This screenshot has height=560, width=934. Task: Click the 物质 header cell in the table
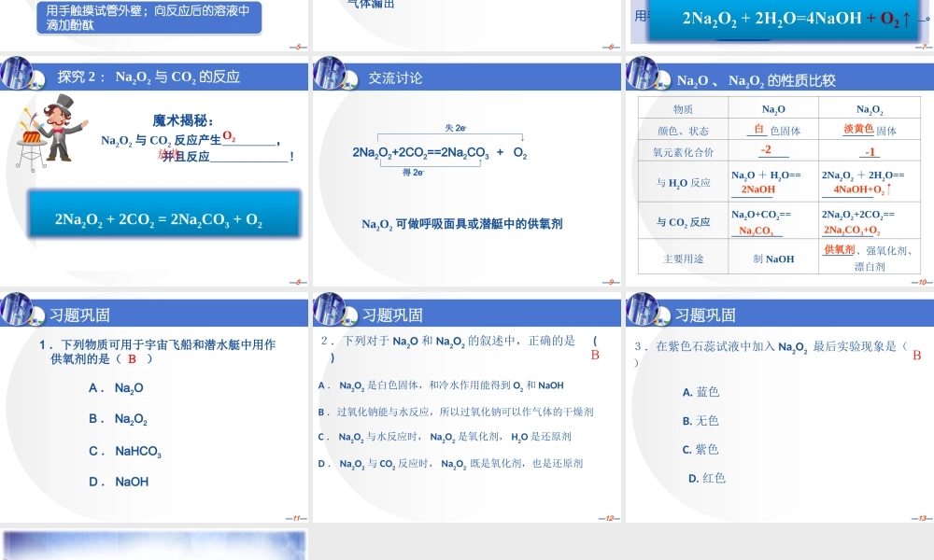tap(683, 109)
